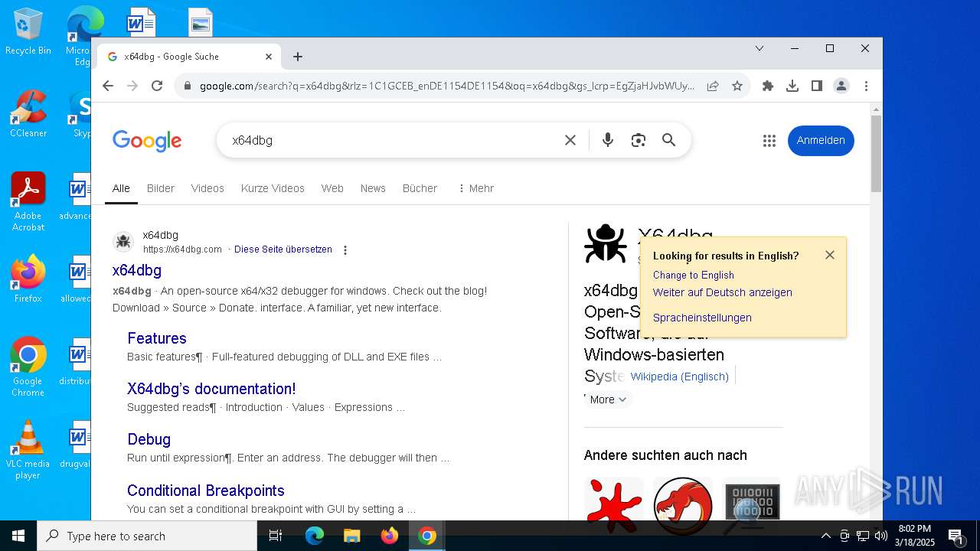Image resolution: width=980 pixels, height=551 pixels.
Task: Expand the Mehr search filter menu
Action: point(475,188)
